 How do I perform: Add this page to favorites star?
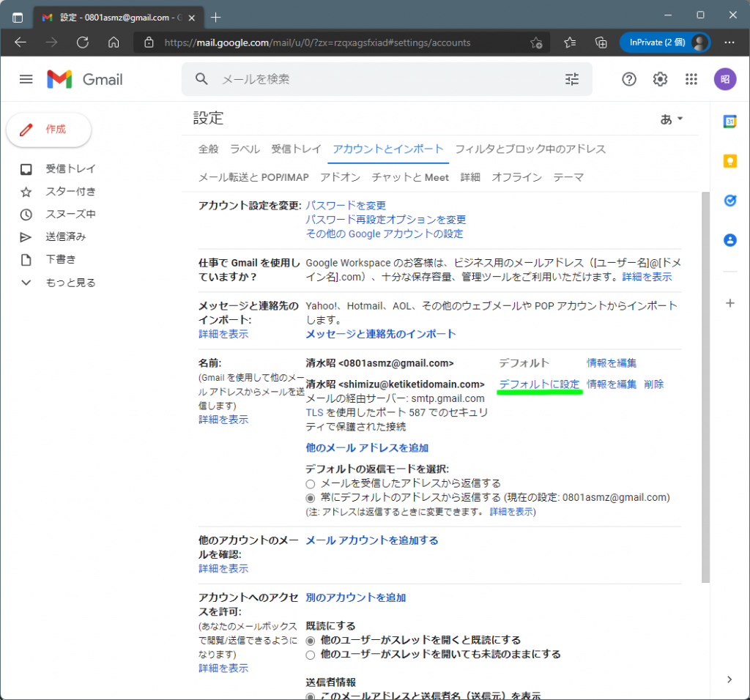pos(536,42)
